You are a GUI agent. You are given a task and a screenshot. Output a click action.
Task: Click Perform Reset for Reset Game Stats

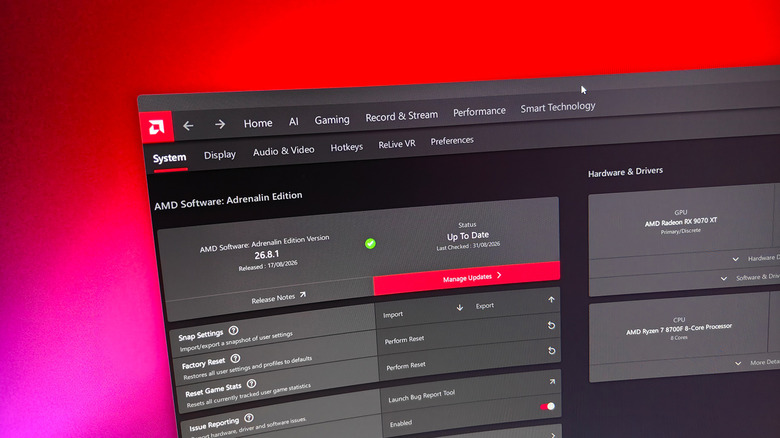pos(406,366)
